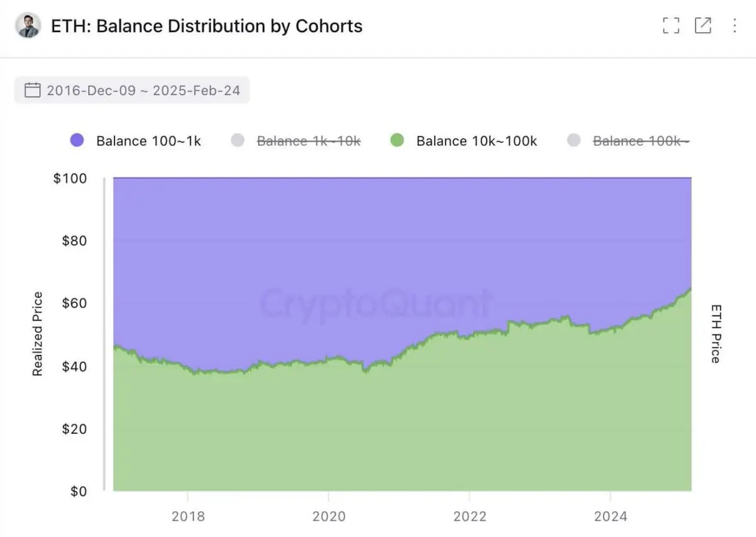Click the 2020 x-axis label
This screenshot has height=537, width=756.
pyautogui.click(x=329, y=516)
